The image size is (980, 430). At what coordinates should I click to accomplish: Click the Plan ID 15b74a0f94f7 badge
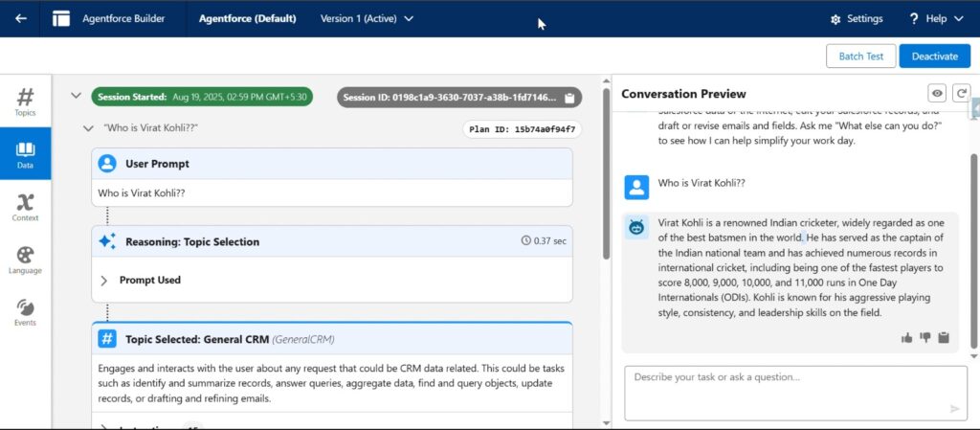click(x=522, y=129)
